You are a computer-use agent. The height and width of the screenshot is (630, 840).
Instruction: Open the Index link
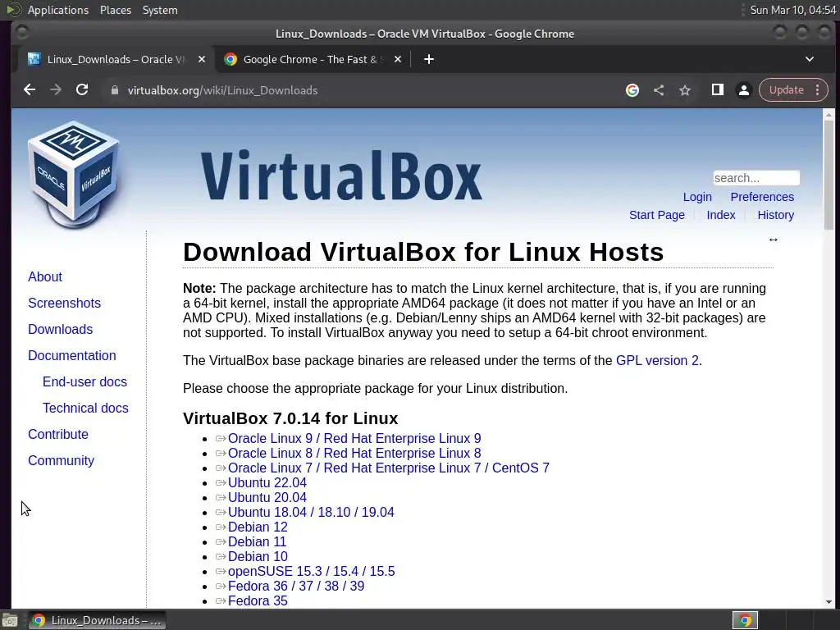(720, 215)
